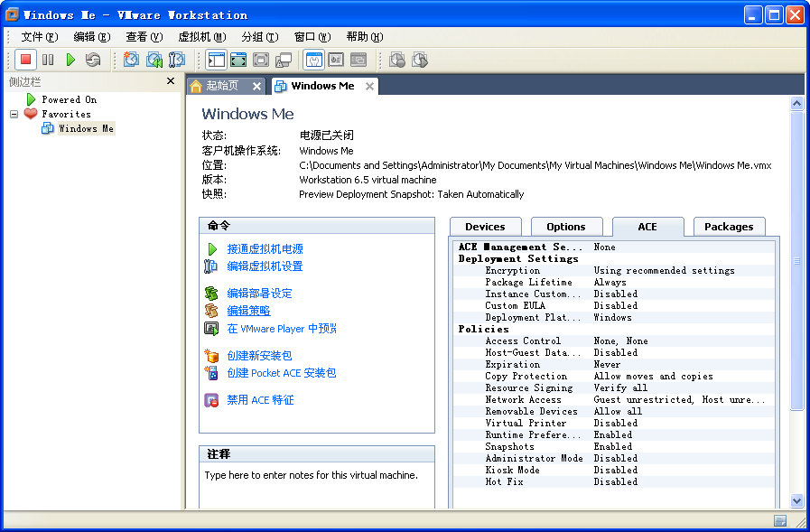The image size is (810, 532).
Task: Click 创建 Pocket ACE 安装包 link
Action: pos(282,373)
